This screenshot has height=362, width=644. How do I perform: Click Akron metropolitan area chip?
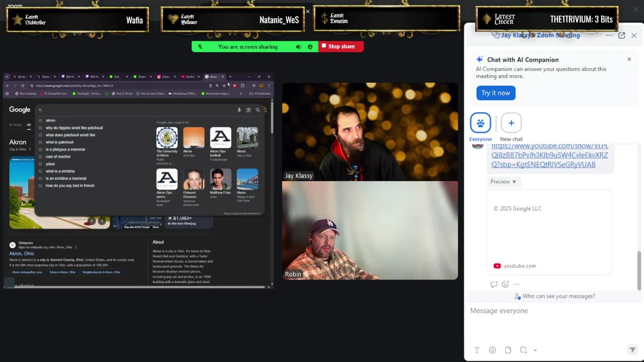[27, 272]
